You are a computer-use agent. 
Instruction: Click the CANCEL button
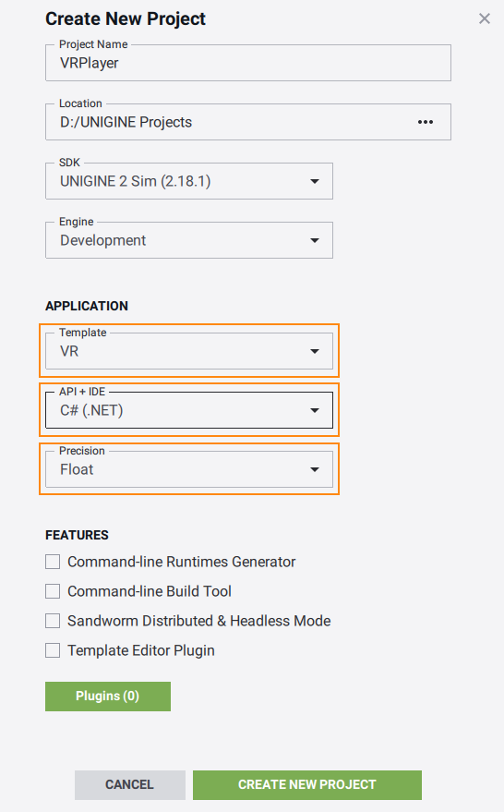(x=130, y=784)
